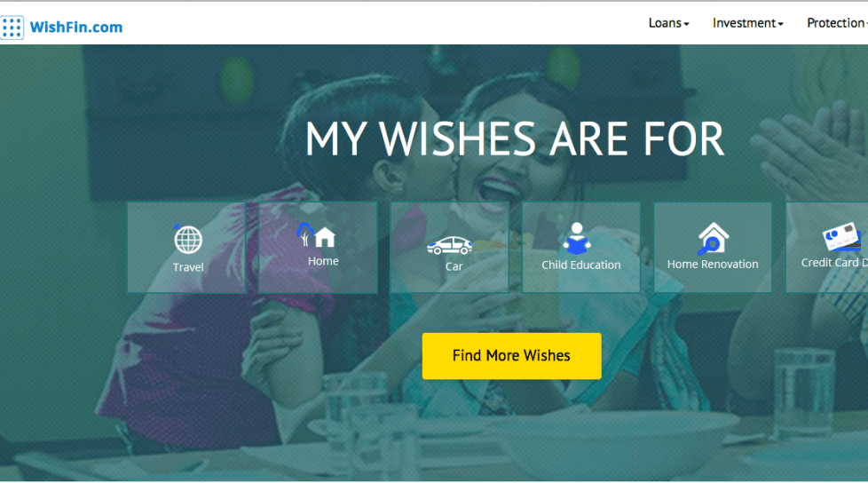Screen dimensions: 868x483
Task: Pick the Car icon
Action: click(x=449, y=245)
